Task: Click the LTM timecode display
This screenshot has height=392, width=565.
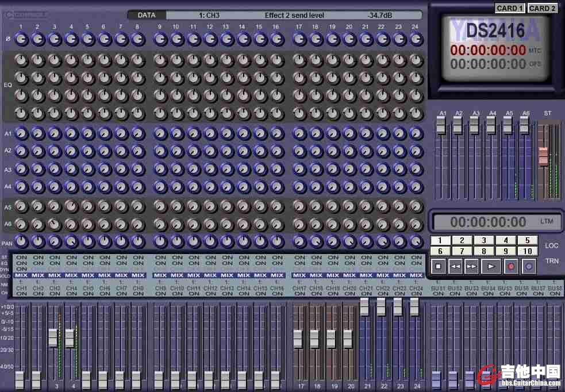Action: [x=488, y=222]
